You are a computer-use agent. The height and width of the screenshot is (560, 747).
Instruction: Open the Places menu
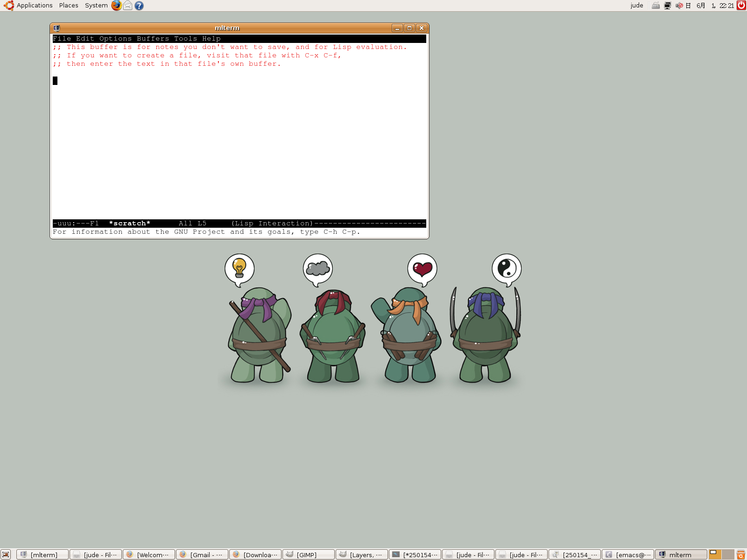point(69,6)
